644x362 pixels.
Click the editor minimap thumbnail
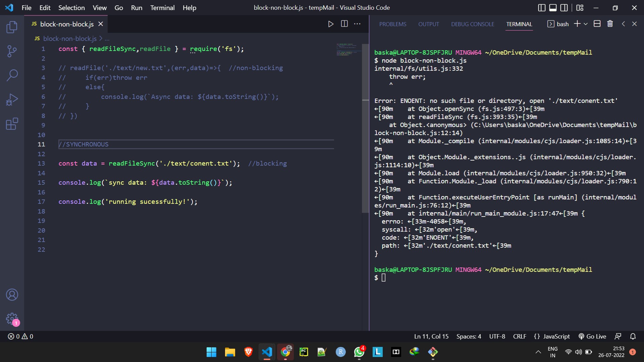347,49
